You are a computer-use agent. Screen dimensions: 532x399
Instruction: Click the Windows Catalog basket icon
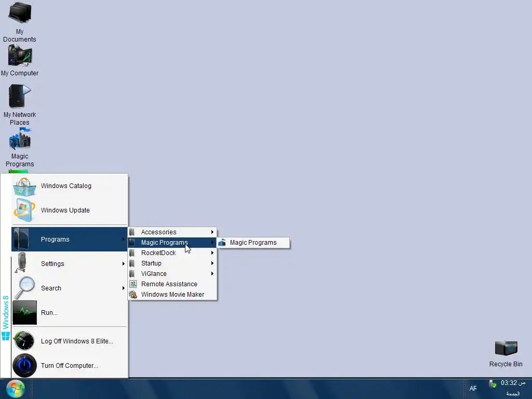pos(24,187)
